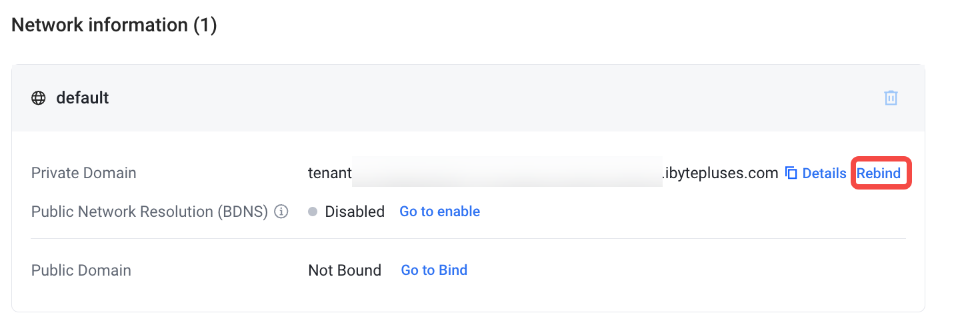Select the default network name

pos(83,98)
